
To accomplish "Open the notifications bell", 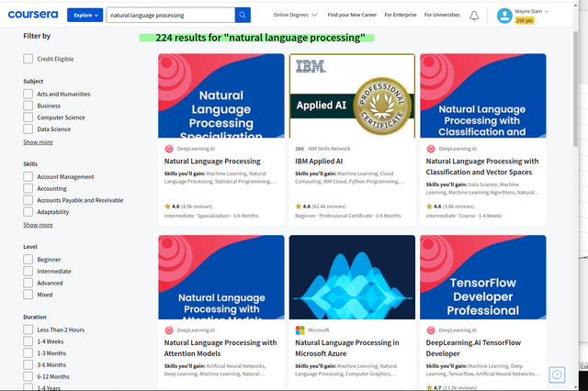I will tap(474, 16).
